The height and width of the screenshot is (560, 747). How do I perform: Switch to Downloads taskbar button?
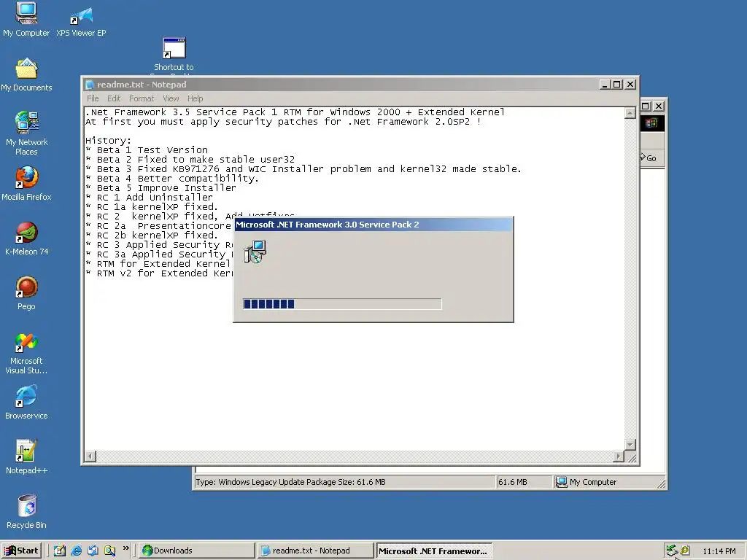[x=197, y=551]
